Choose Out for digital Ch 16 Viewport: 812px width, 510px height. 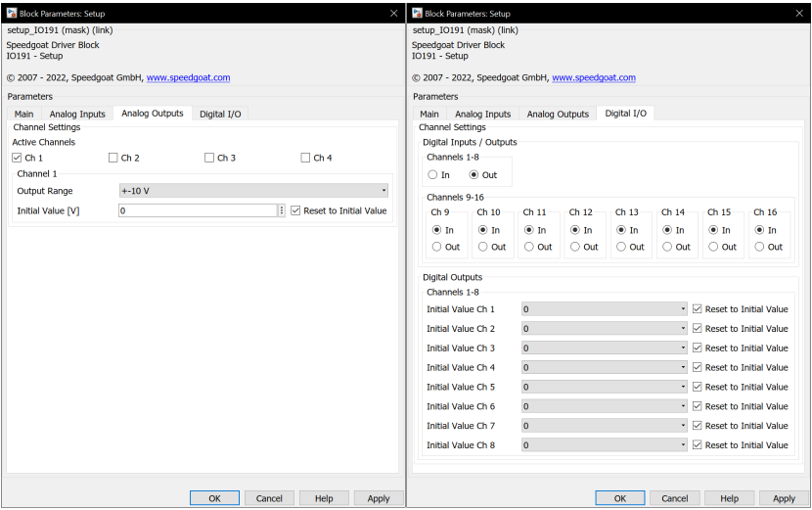click(759, 247)
